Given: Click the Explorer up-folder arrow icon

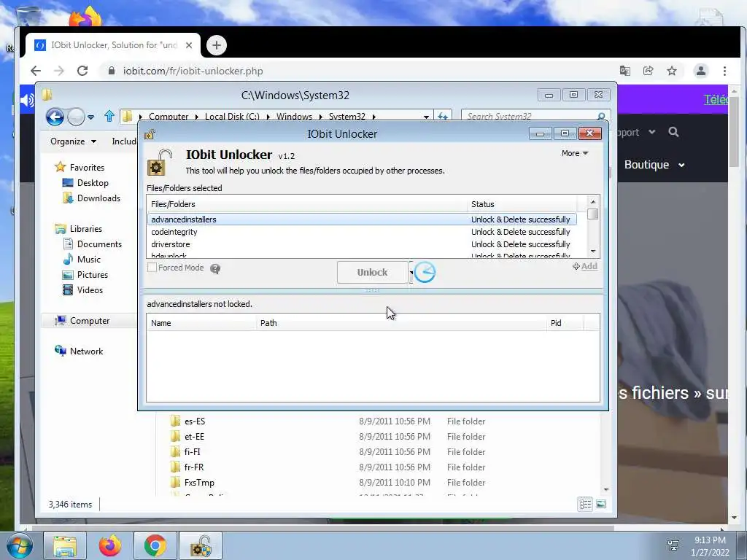Looking at the screenshot, I should (109, 116).
